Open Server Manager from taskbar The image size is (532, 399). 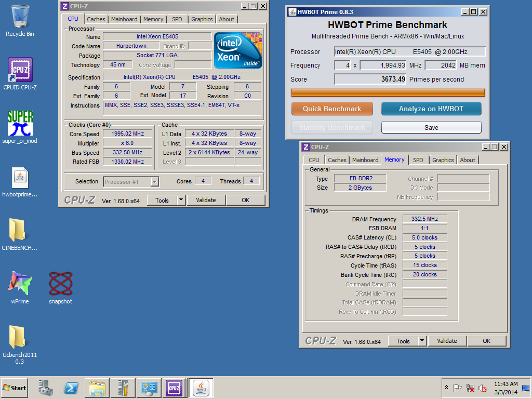pyautogui.click(x=46, y=388)
